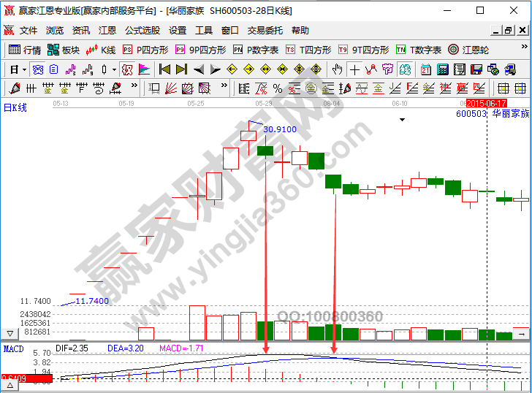
Task: Expand the candlestick style dropdown arrow
Action: 113,69
